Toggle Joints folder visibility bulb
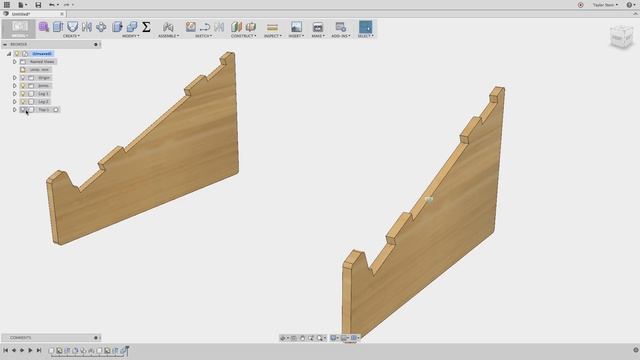Image resolution: width=640 pixels, height=360 pixels. (23, 85)
